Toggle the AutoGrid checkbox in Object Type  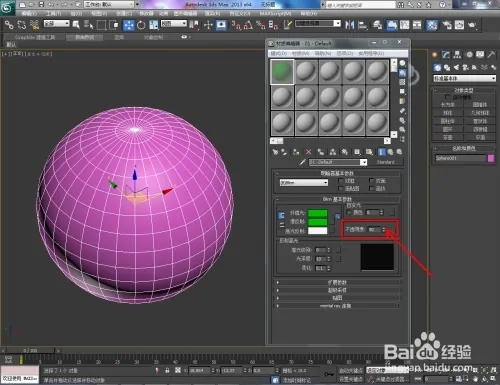[447, 97]
